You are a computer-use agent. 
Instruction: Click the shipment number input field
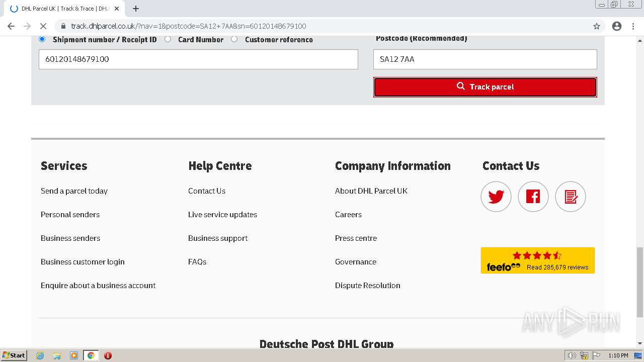point(198,59)
